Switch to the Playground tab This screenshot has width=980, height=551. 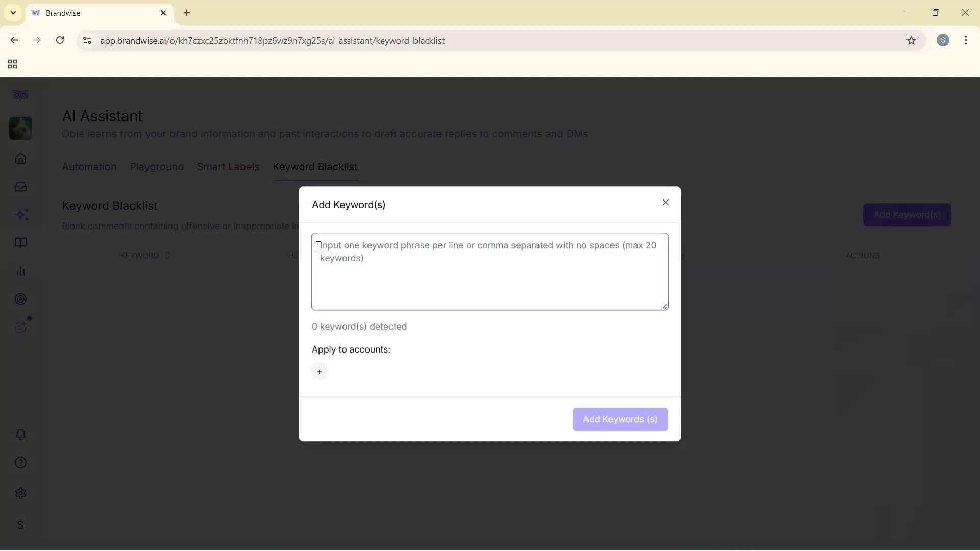coord(157,167)
